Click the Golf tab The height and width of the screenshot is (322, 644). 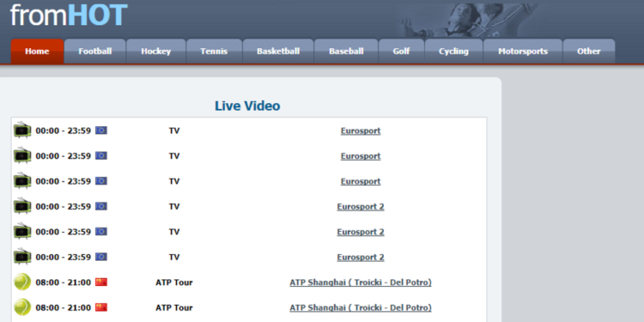[401, 52]
